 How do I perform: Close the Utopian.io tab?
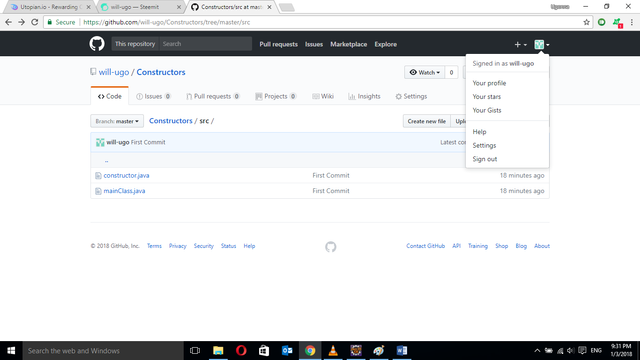(x=89, y=7)
